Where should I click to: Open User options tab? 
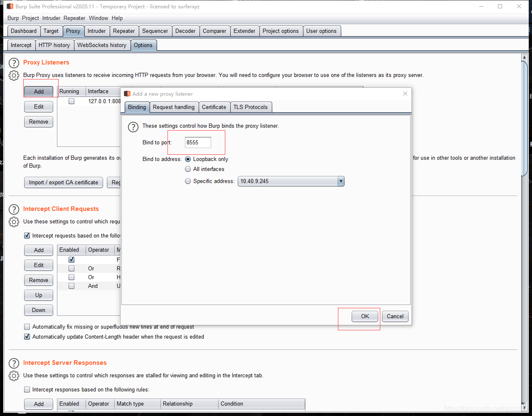pos(321,31)
